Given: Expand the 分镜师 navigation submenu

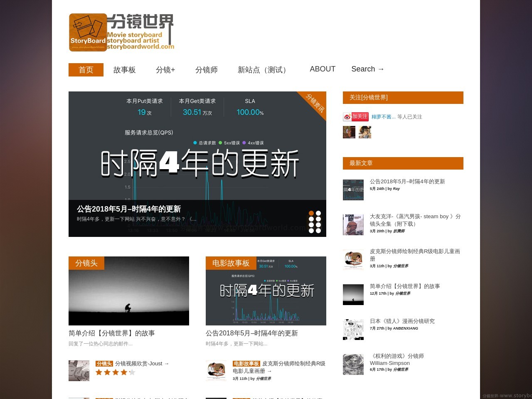Looking at the screenshot, I should [x=207, y=70].
